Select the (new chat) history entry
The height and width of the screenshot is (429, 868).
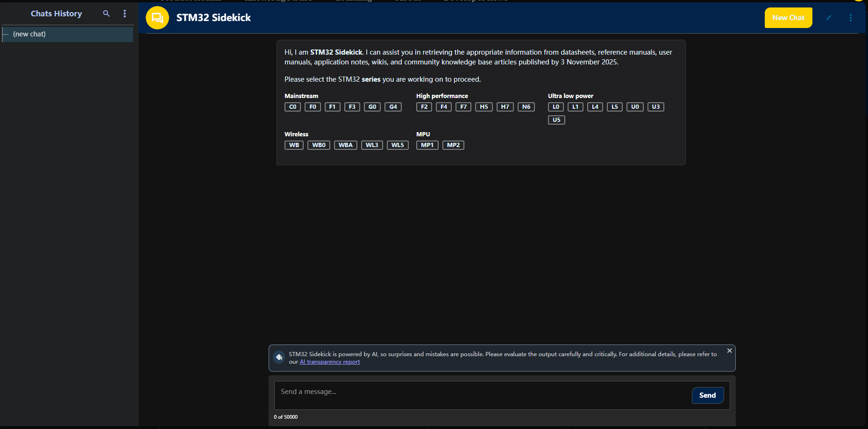68,34
